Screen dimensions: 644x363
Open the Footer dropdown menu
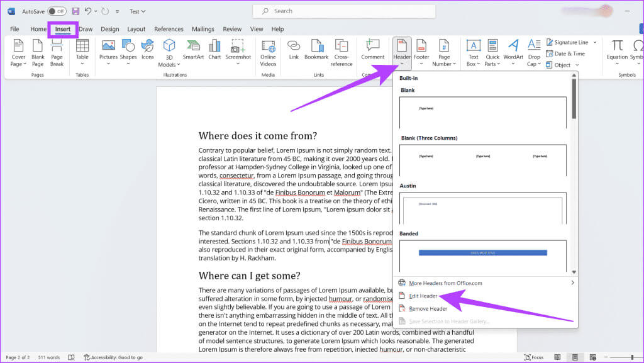coord(421,53)
